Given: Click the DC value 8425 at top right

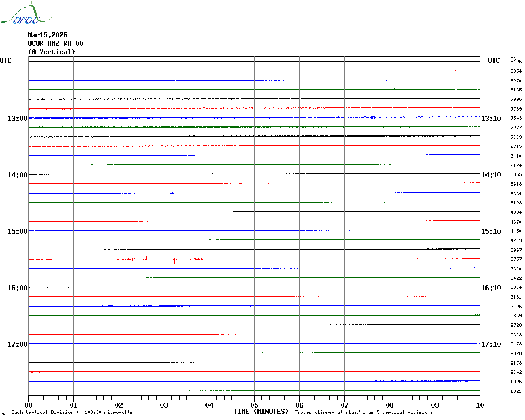Looking at the screenshot, I should pos(515,62).
